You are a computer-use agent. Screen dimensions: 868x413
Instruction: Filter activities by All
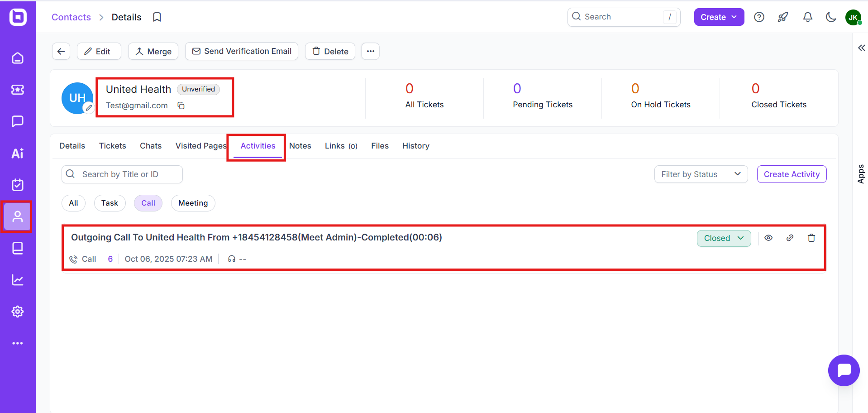(73, 203)
